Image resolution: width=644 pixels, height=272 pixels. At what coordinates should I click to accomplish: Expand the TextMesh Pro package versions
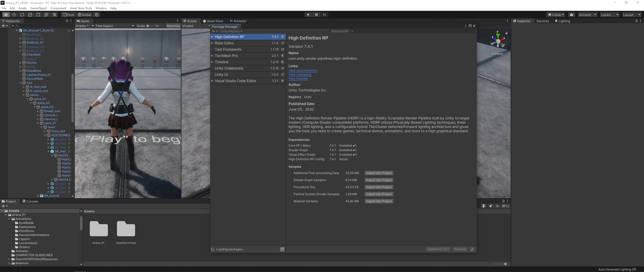(x=212, y=56)
